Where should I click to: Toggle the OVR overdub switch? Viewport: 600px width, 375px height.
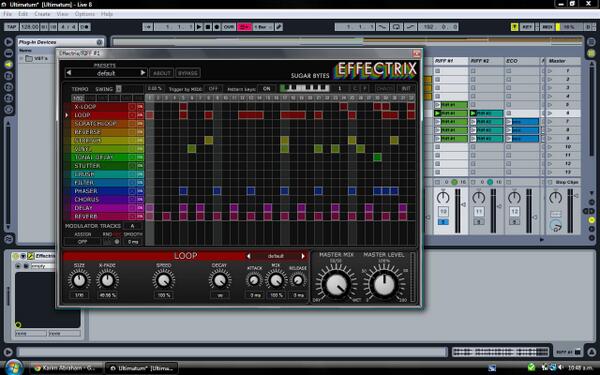(229, 27)
